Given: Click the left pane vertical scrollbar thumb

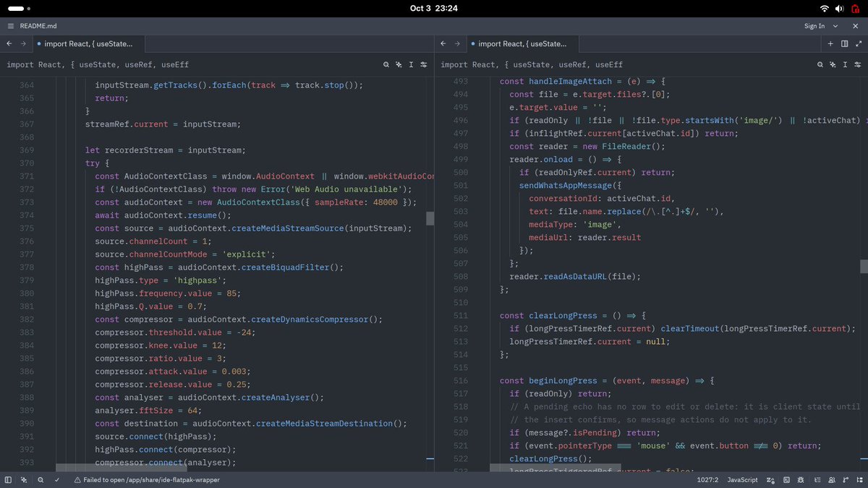Looking at the screenshot, I should (x=430, y=218).
